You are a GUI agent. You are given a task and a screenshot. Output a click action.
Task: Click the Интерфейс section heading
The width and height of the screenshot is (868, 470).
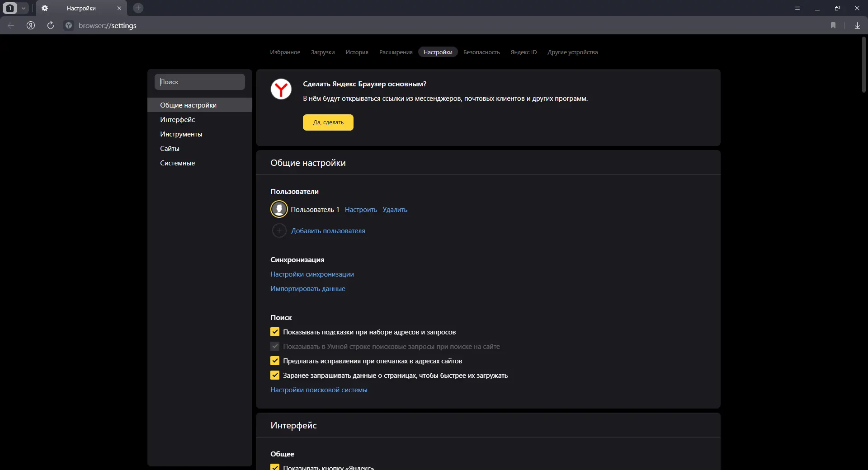click(293, 425)
